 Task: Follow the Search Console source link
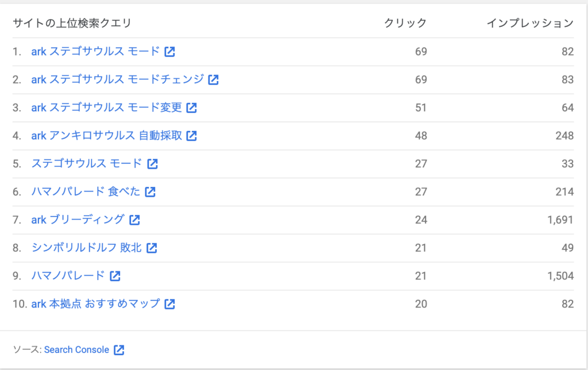76,350
